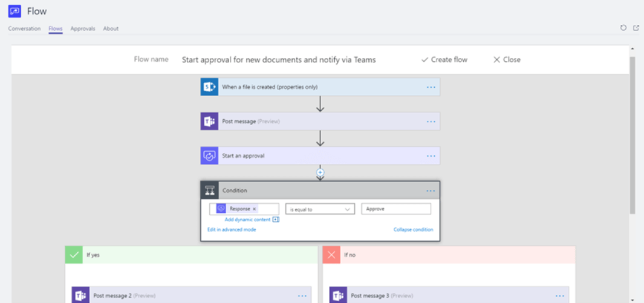Click the approval icon on Start an approval

coord(209,156)
